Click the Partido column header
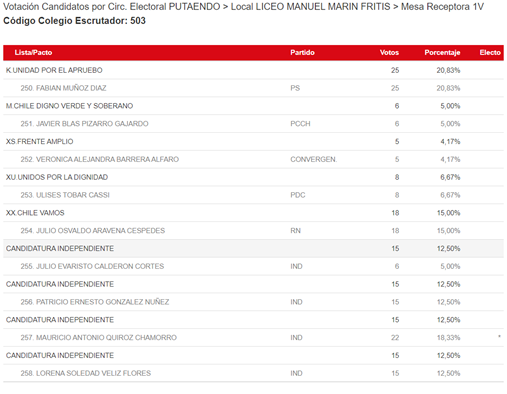This screenshot has height=394, width=507. 302,53
